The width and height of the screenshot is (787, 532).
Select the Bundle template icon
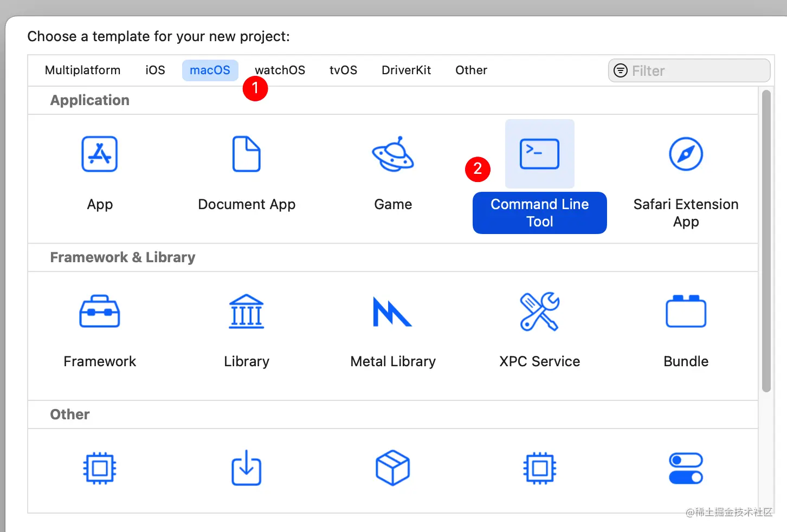pos(686,311)
